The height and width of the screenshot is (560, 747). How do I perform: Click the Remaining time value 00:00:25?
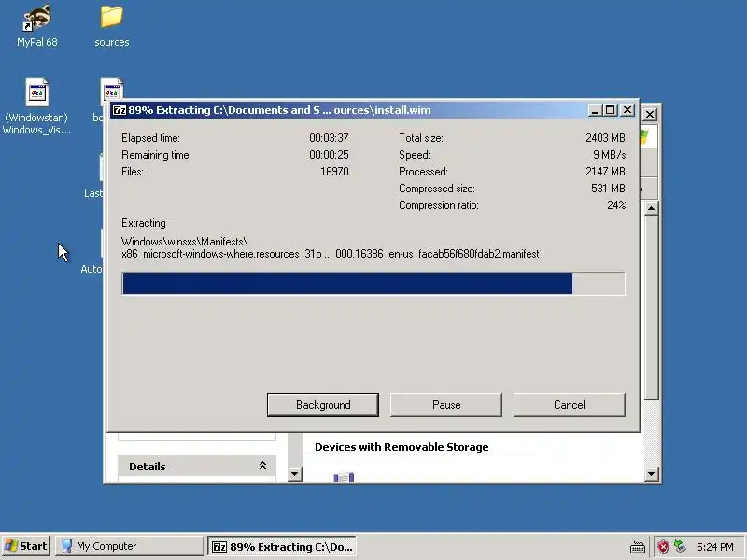[x=329, y=155]
